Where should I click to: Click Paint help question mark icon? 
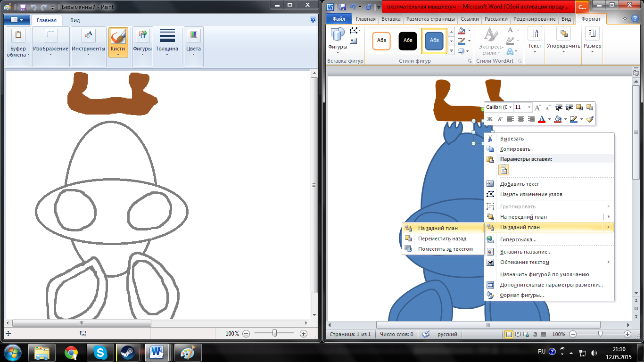click(313, 20)
